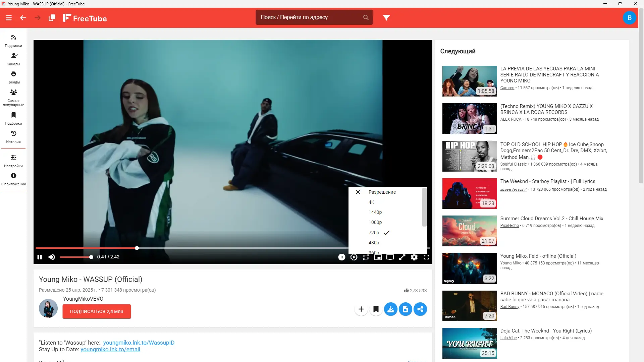This screenshot has width=644, height=362.
Task: Save video with the bookmark icon
Action: tap(376, 309)
